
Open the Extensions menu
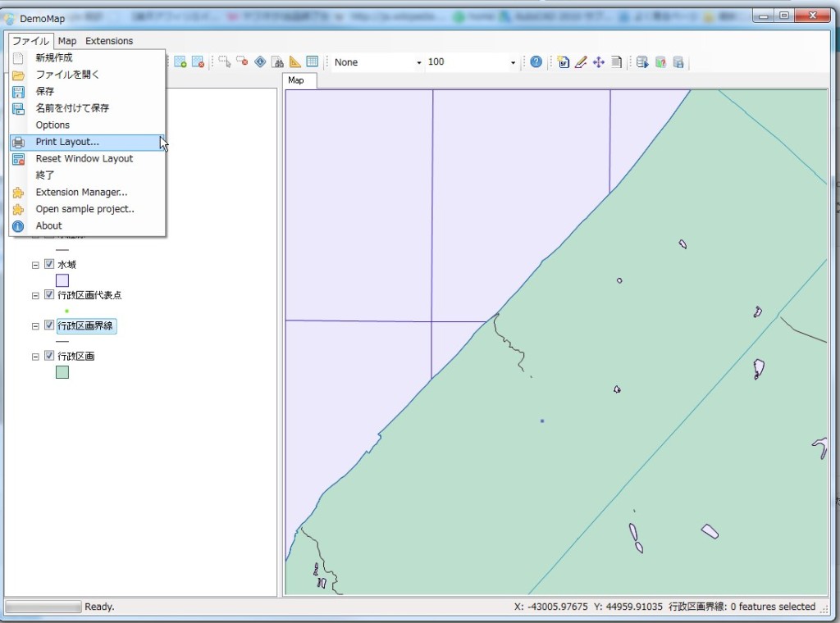[x=109, y=41]
